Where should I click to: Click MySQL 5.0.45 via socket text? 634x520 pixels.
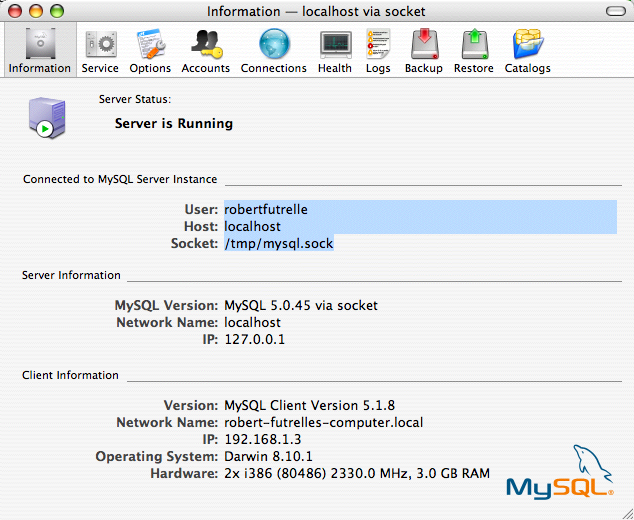point(301,305)
